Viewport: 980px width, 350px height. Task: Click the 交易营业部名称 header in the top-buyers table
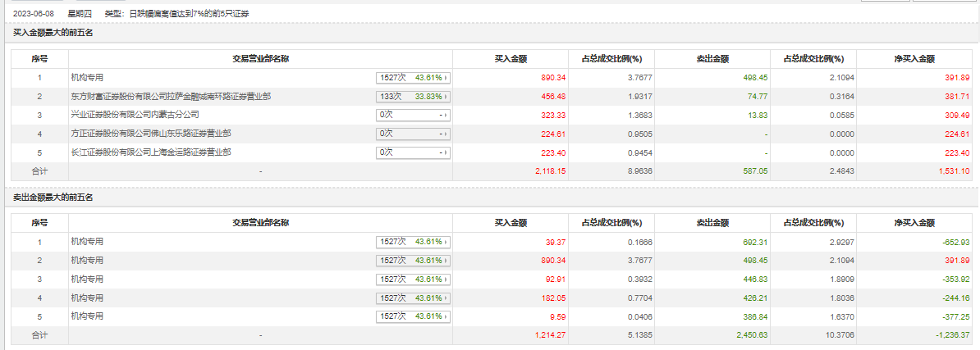point(259,59)
